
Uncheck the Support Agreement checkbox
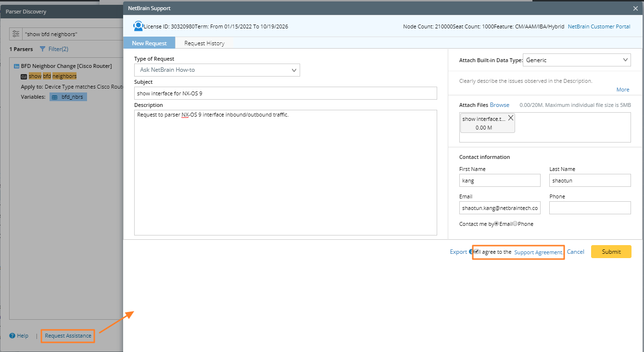pos(476,252)
